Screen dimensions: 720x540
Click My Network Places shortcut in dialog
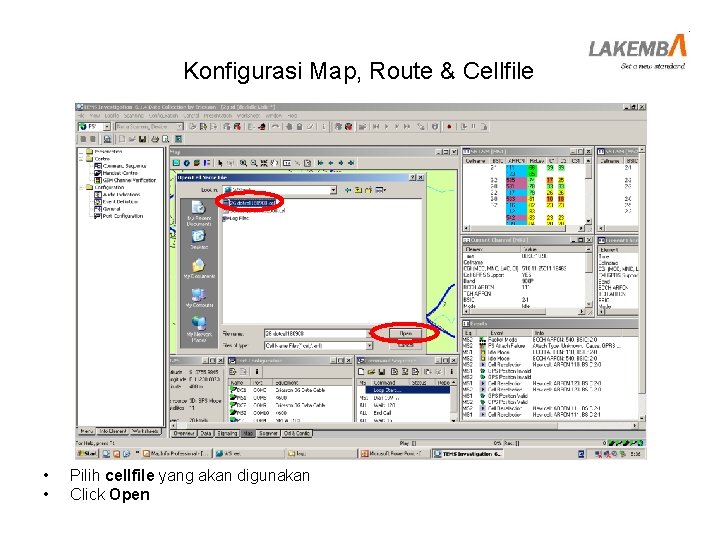click(198, 329)
